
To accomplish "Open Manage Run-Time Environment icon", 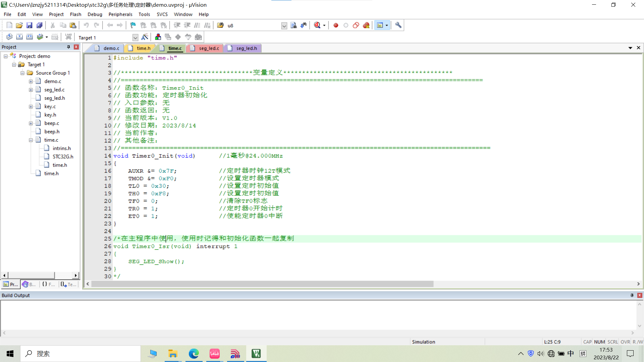I will pyautogui.click(x=178, y=37).
